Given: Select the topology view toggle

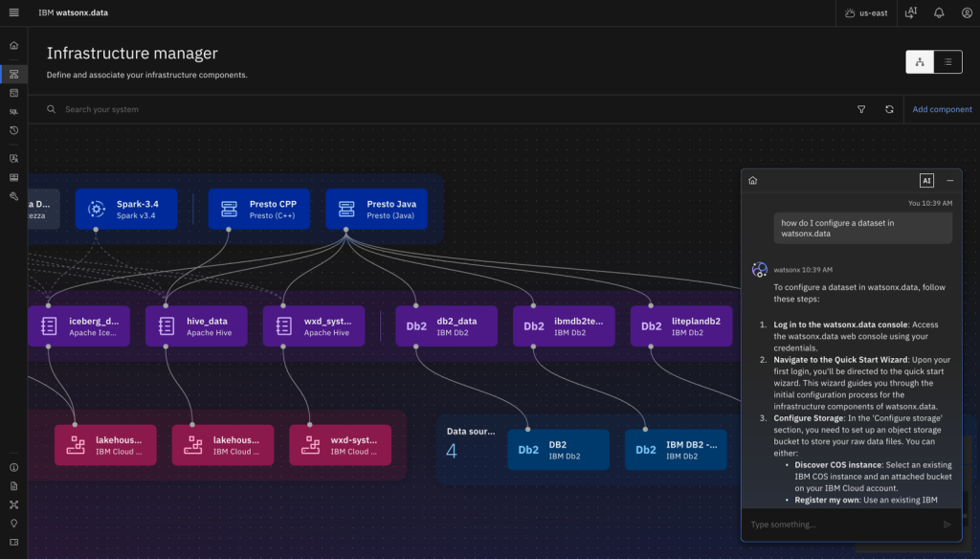Looking at the screenshot, I should [x=920, y=61].
